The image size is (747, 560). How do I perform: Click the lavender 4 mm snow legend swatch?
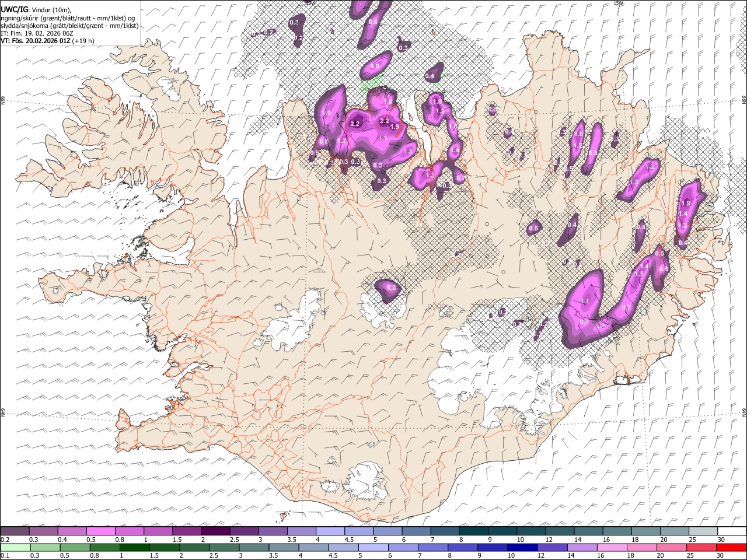[330, 531]
